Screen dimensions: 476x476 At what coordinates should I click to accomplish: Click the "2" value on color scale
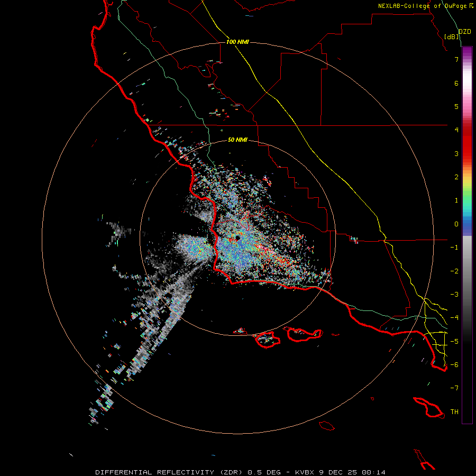pyautogui.click(x=456, y=177)
